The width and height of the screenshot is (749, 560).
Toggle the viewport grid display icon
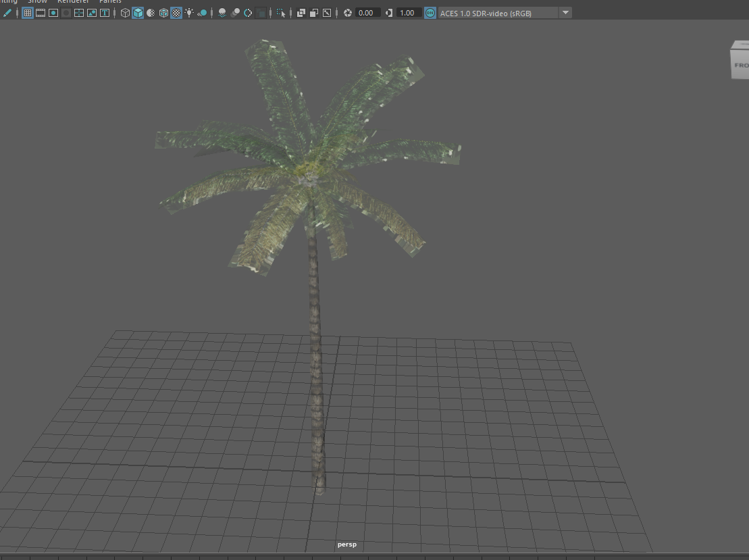click(28, 13)
